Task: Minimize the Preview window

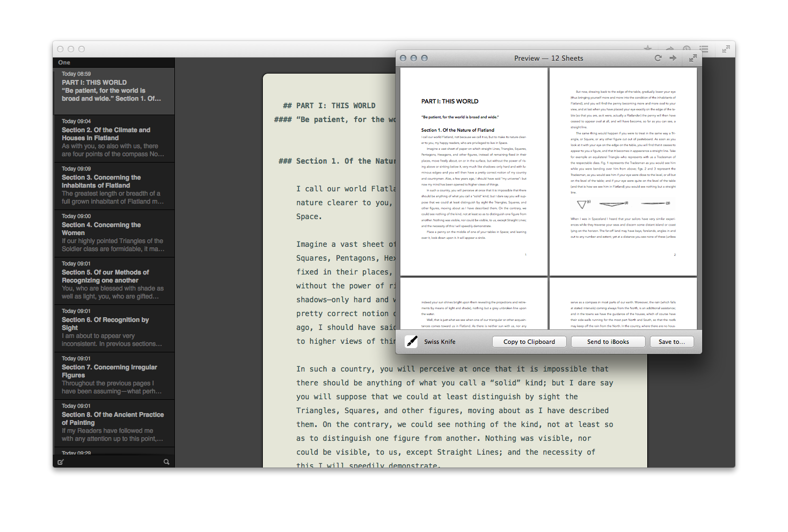Action: pyautogui.click(x=414, y=58)
